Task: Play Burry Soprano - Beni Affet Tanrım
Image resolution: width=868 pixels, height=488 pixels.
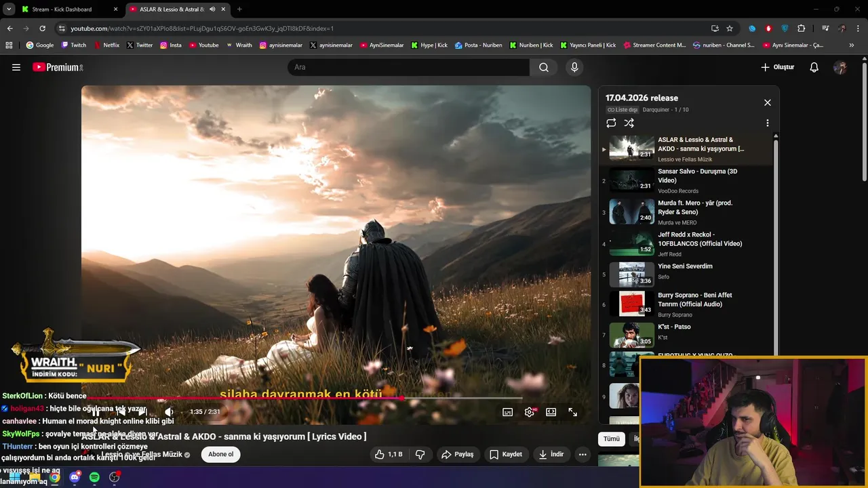Action: [687, 304]
